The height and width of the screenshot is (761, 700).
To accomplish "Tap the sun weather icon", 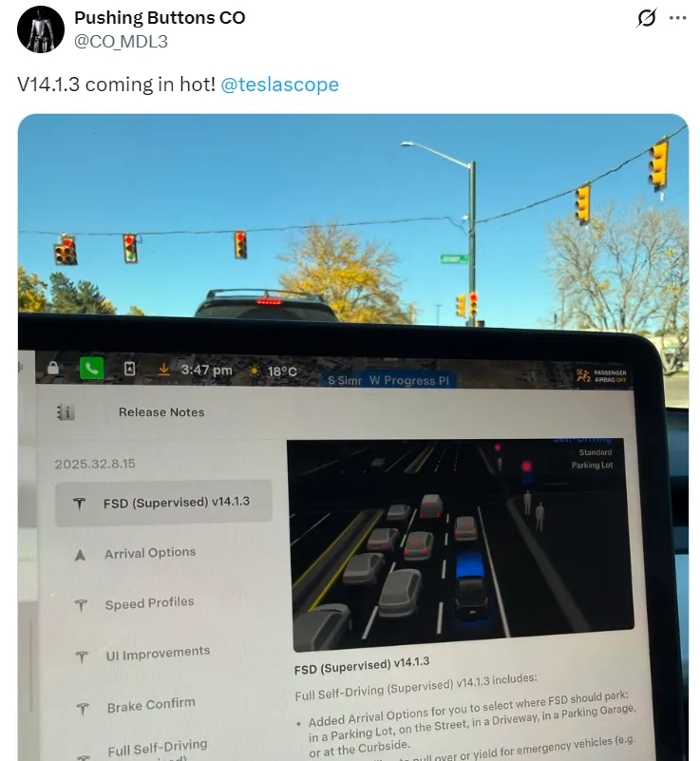I will click(x=254, y=371).
